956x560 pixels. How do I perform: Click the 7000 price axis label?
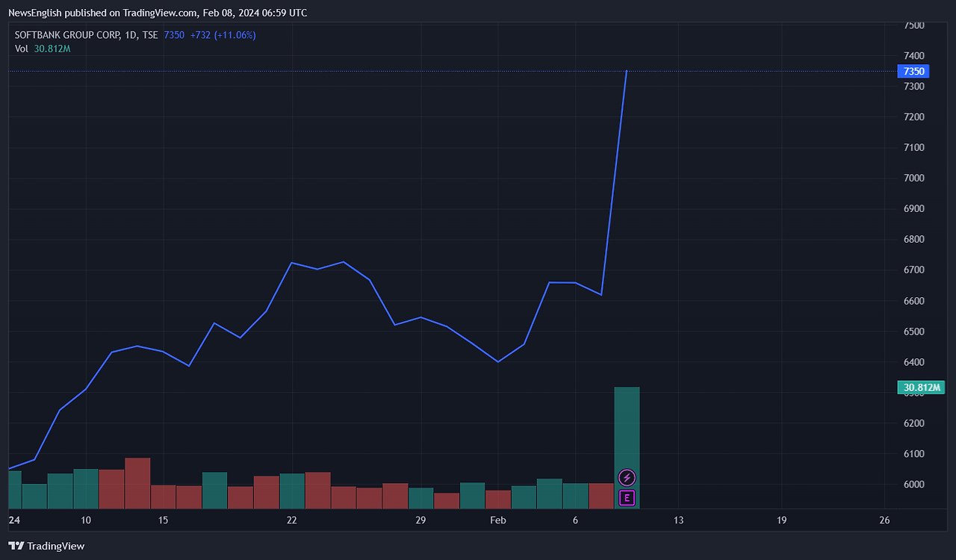[x=914, y=178]
